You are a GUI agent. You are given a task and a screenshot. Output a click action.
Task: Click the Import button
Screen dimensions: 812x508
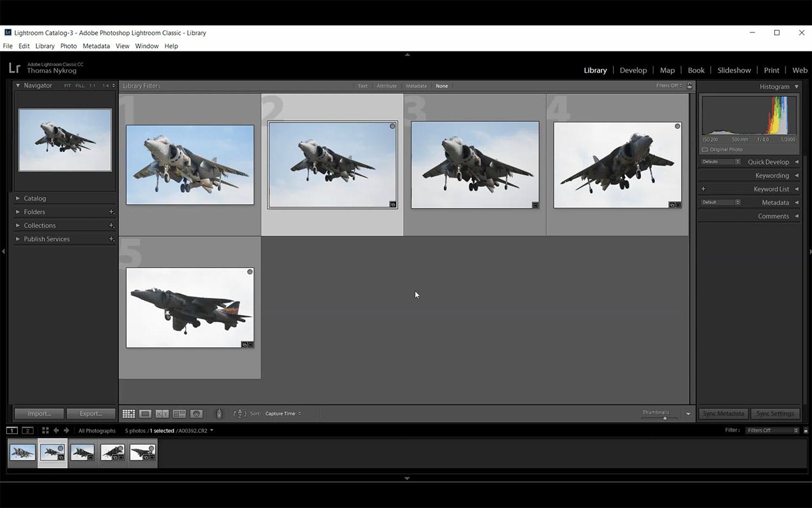tap(39, 414)
